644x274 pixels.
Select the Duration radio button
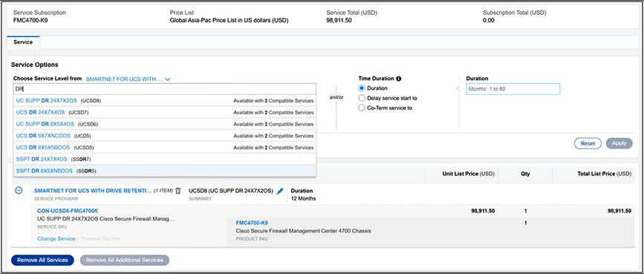tap(362, 88)
